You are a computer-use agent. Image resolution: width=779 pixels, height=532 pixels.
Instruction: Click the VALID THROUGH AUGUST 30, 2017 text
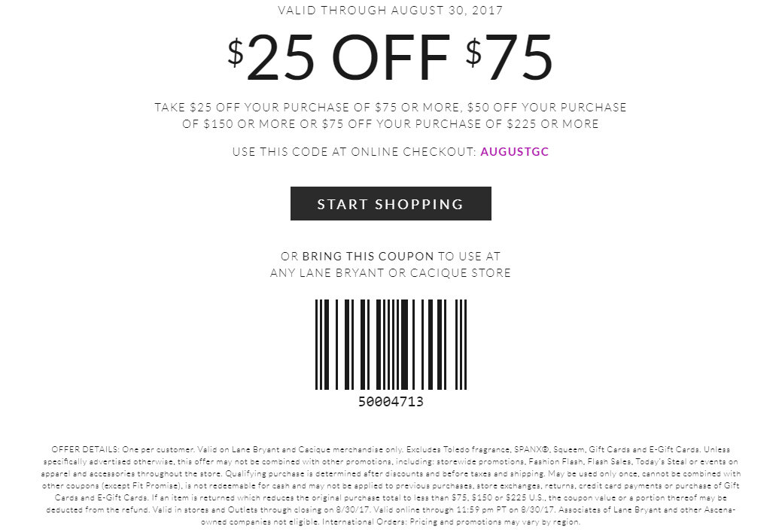tap(390, 10)
